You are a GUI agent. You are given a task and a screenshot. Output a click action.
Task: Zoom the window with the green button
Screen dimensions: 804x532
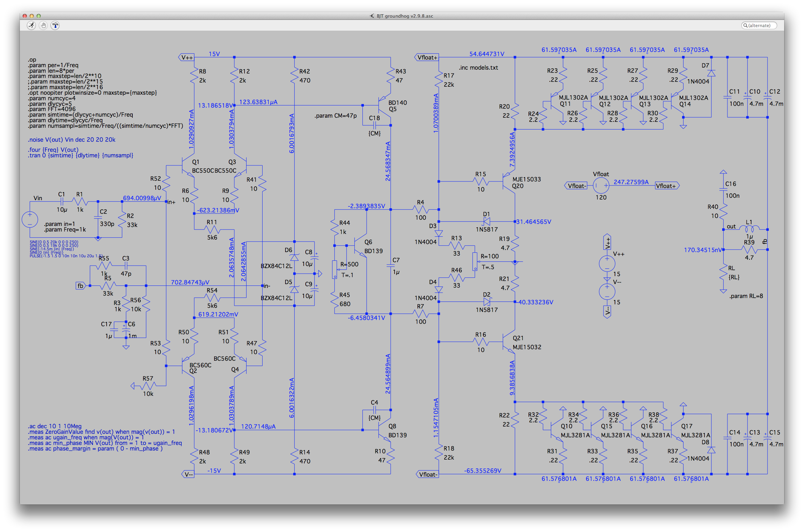pyautogui.click(x=39, y=16)
